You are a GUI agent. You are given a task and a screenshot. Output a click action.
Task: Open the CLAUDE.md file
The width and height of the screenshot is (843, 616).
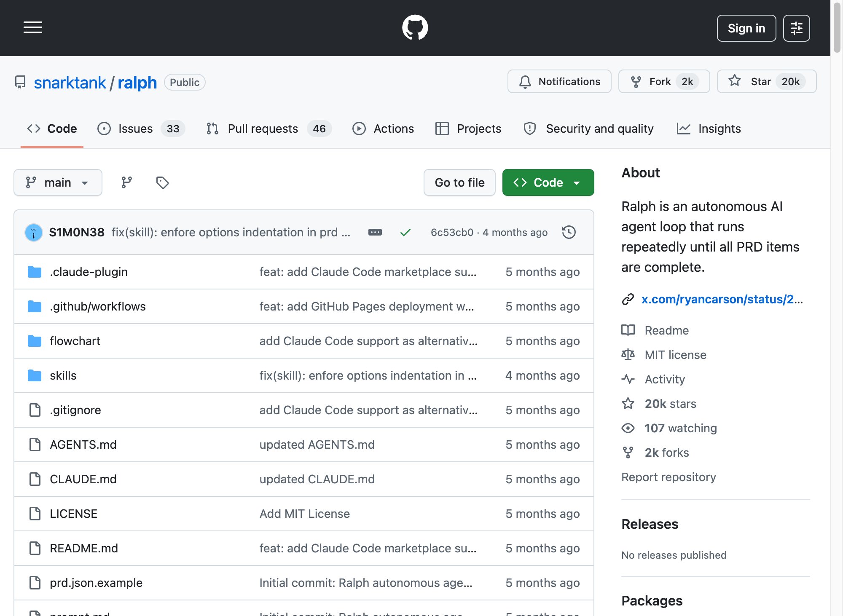pyautogui.click(x=83, y=479)
